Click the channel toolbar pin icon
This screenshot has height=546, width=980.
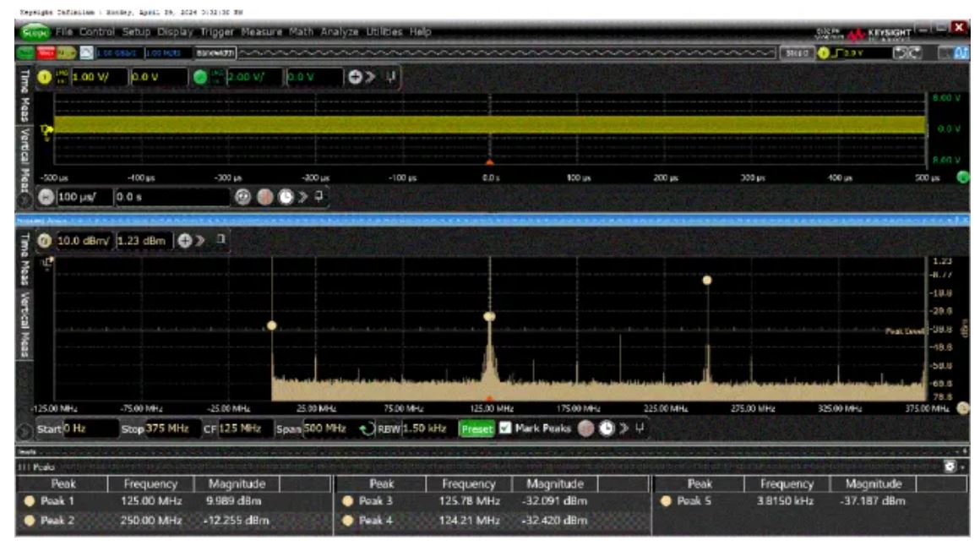[x=391, y=77]
